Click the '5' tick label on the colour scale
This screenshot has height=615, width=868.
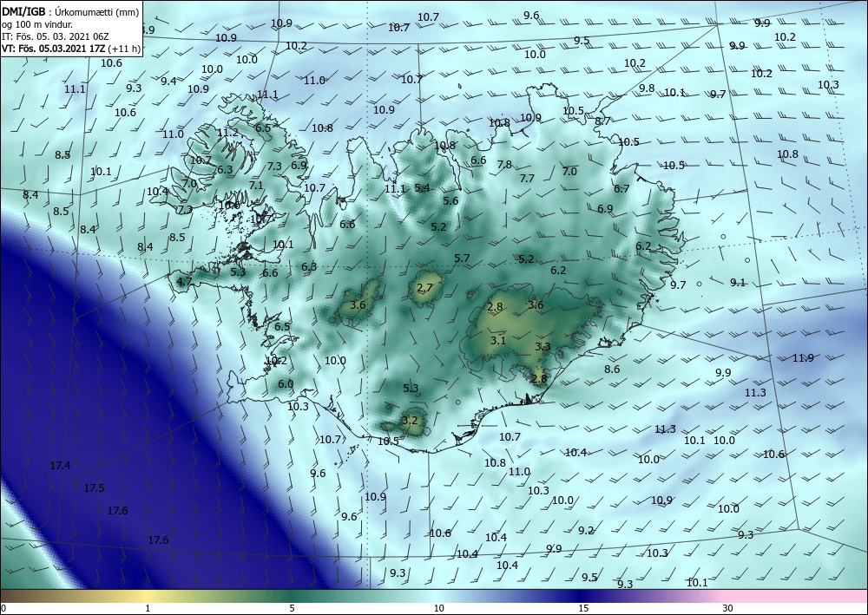292,608
